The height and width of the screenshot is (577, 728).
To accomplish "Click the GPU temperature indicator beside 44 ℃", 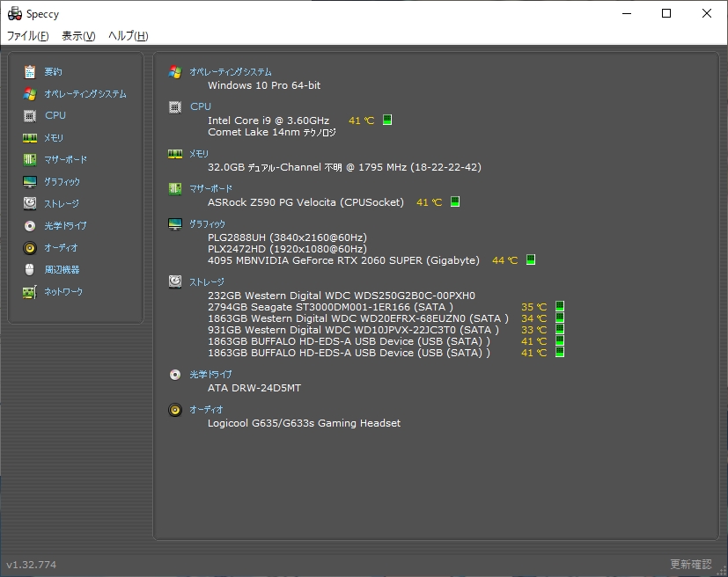I will point(531,260).
